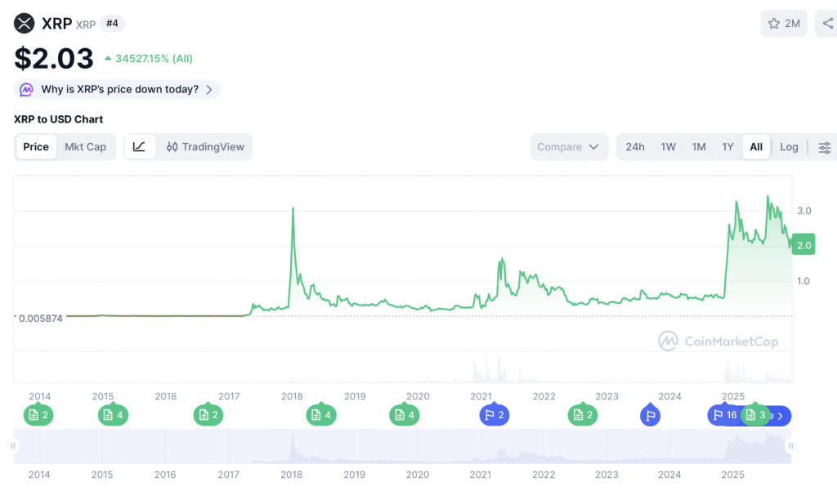Expand the blue '3' event marker near 2025
The height and width of the screenshot is (504, 837).
(756, 415)
